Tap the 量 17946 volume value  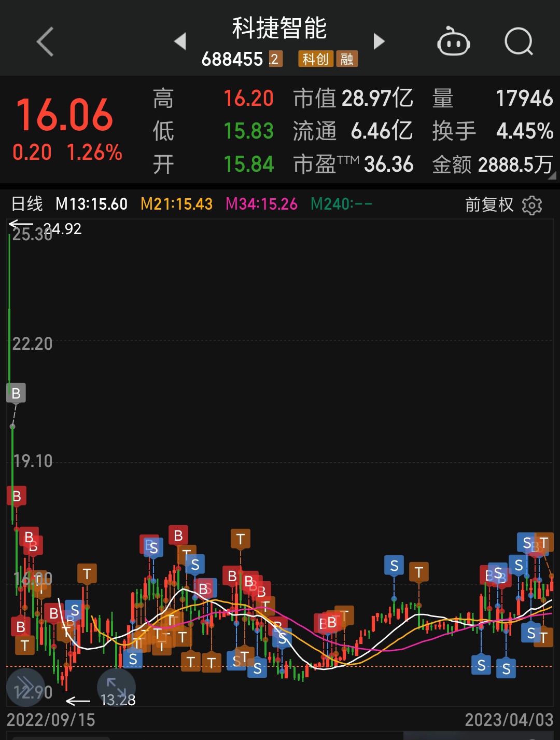(493, 98)
